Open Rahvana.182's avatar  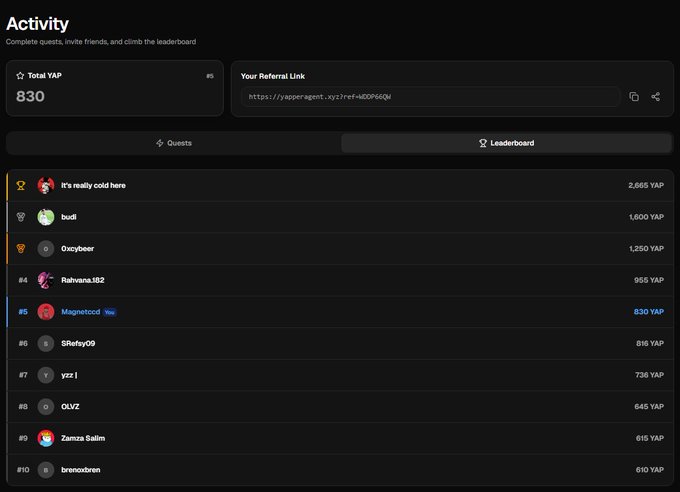click(46, 280)
